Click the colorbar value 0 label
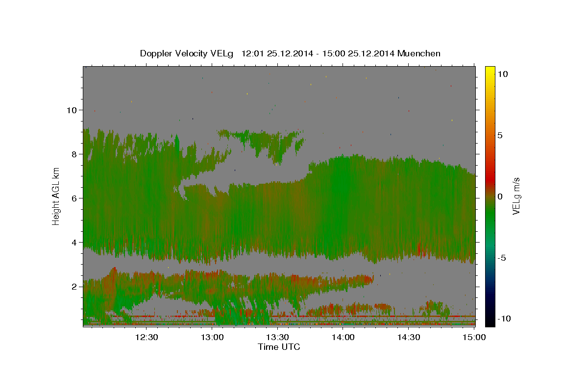 [500, 196]
